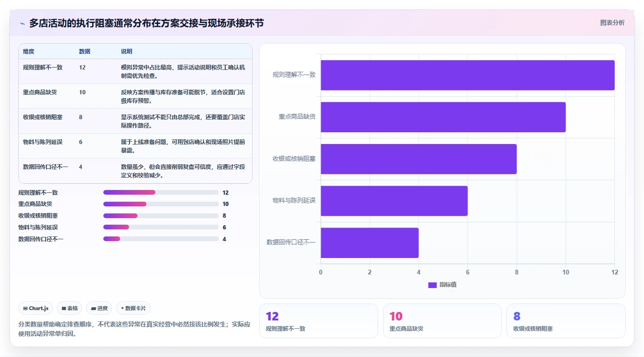644x357 pixels.
Task: Click the description starting 反映方案传播与库存准备
Action: point(183,96)
